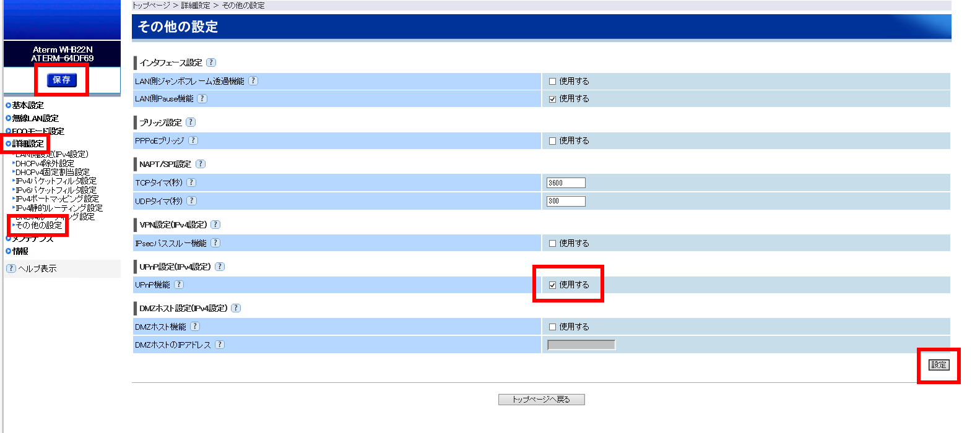
Task: Open help for TCPタイマ(秒)
Action: coord(191,182)
